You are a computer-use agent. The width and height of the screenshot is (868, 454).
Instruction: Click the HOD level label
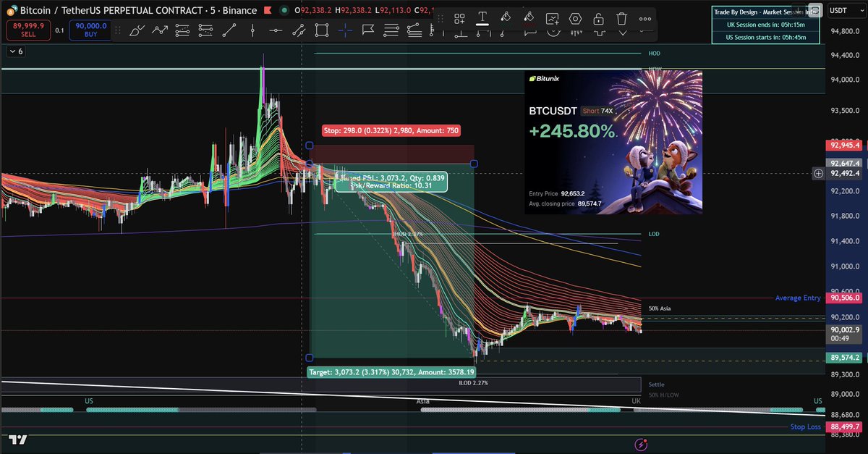tap(654, 54)
